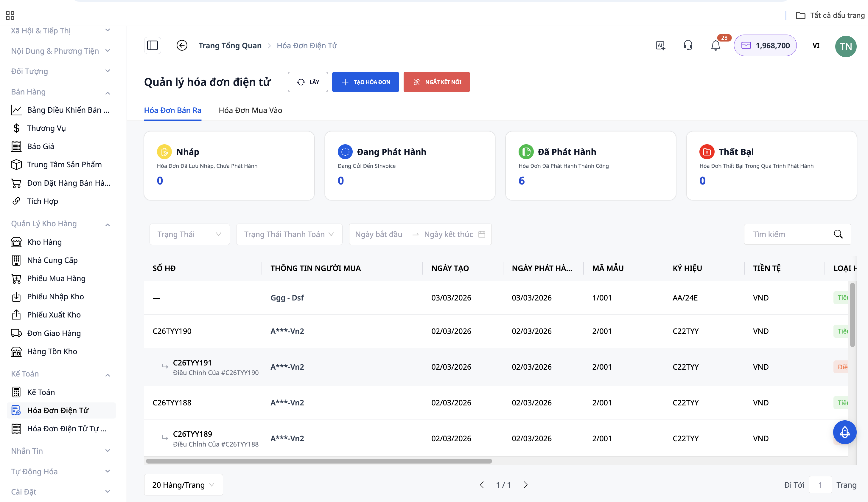Screen dimensions: 868x502
Task: Click the Tạo Hóa Đơn button
Action: click(365, 82)
